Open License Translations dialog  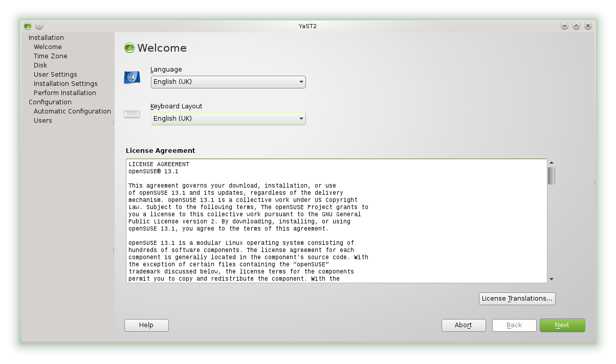517,299
